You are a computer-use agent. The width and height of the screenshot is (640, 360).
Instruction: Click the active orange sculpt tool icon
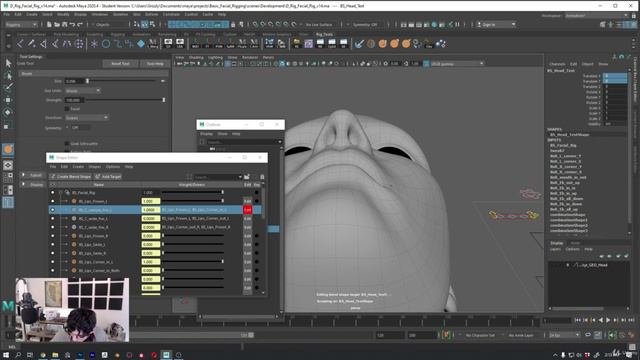(x=8, y=149)
